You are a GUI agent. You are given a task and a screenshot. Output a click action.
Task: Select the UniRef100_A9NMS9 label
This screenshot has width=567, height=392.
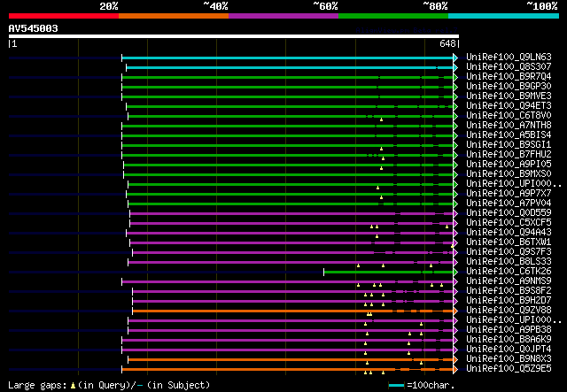(x=509, y=281)
